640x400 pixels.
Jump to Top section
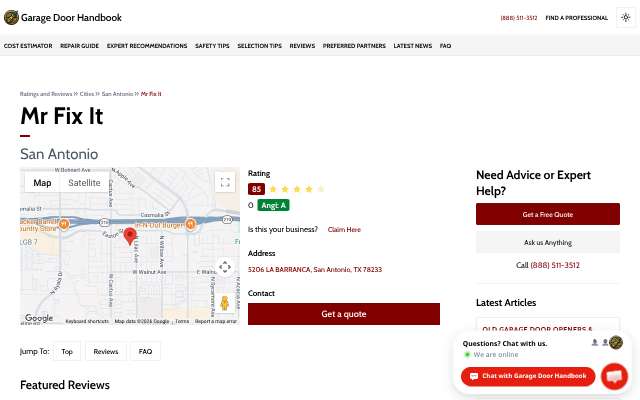[67, 351]
